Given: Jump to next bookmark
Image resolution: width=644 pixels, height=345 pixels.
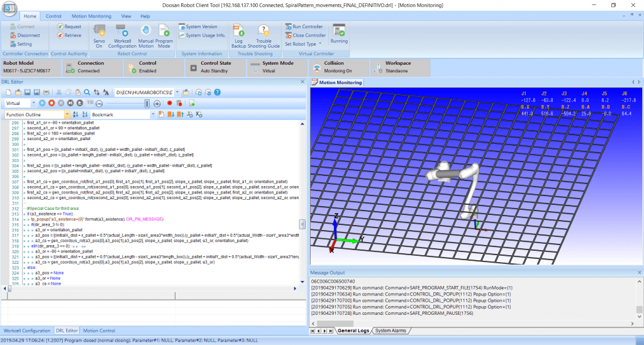Looking at the screenshot, I should (x=171, y=114).
